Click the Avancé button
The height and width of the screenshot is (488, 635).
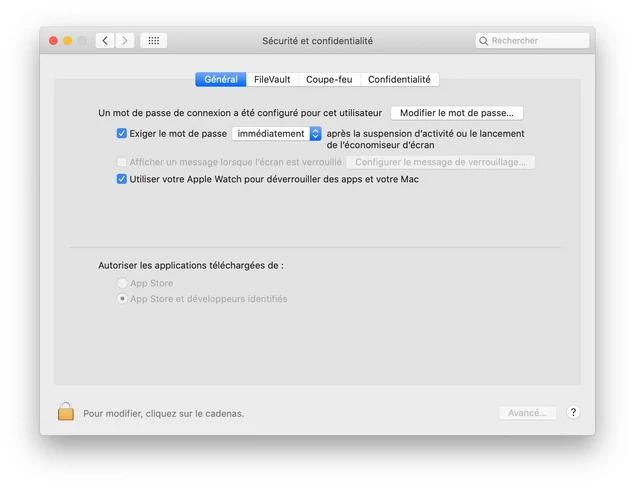[527, 413]
